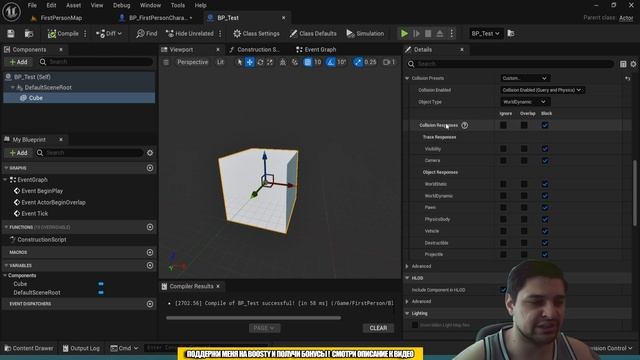
Task: Add a new function plus icon
Action: coord(150,227)
